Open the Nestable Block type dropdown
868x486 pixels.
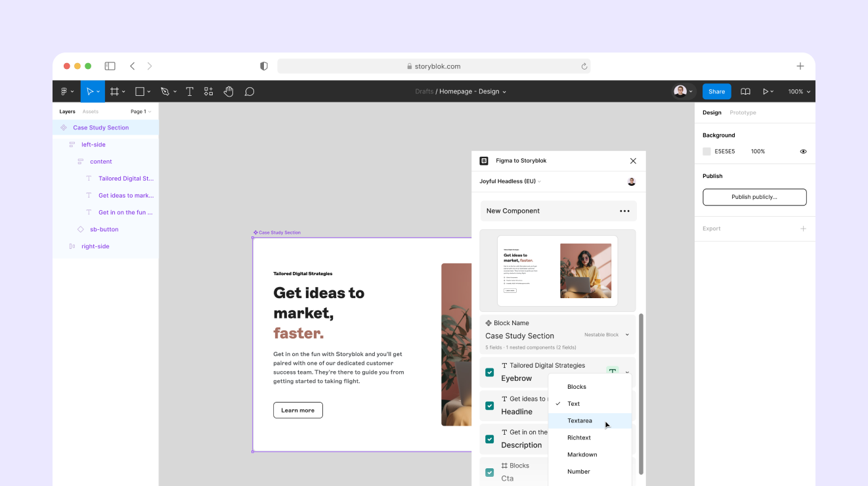click(607, 335)
